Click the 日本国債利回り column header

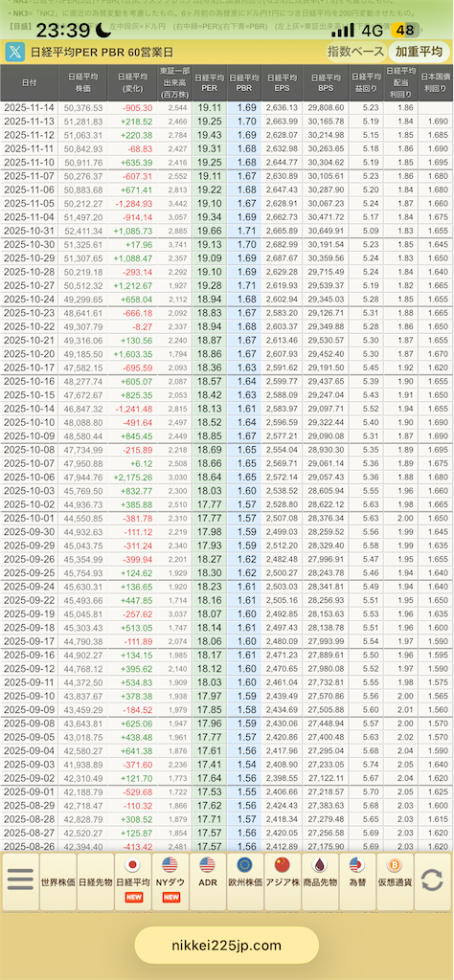click(x=436, y=82)
